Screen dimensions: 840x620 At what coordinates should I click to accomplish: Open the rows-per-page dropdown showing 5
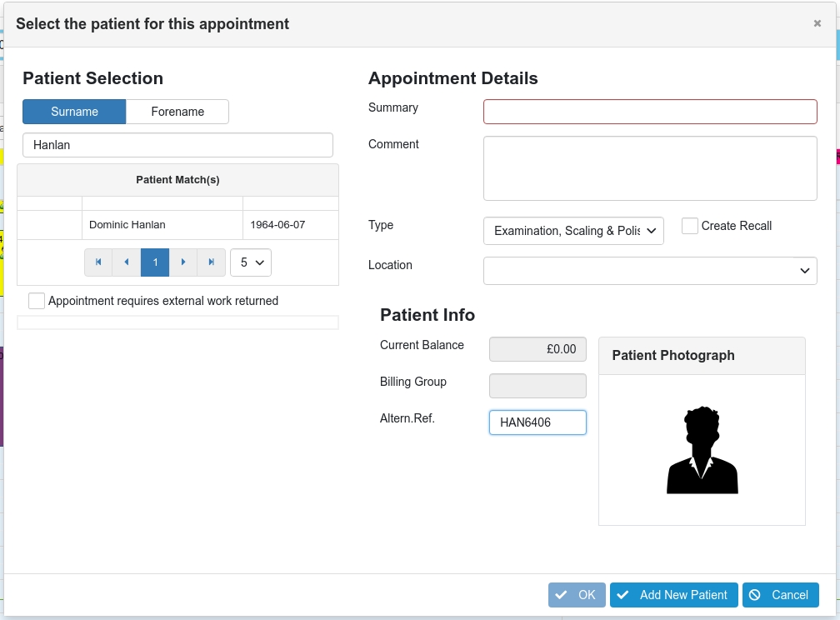point(251,262)
